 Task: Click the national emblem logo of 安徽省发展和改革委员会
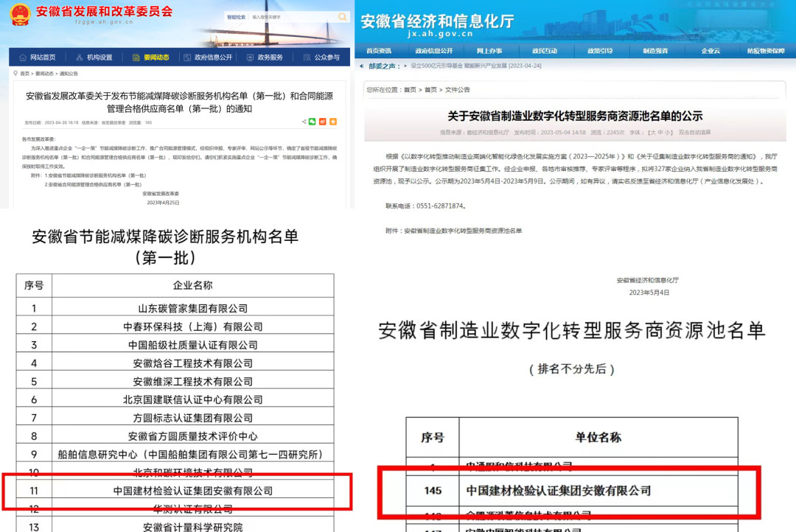coord(21,14)
